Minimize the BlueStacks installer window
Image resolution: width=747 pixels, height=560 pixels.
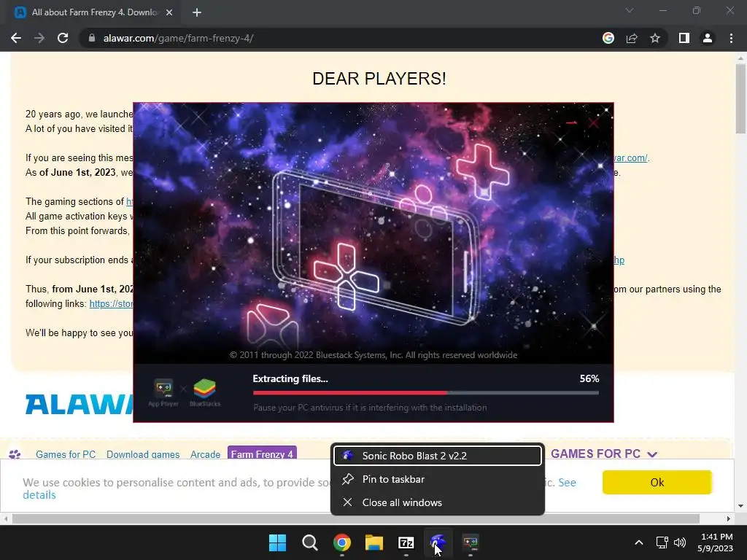(x=572, y=122)
